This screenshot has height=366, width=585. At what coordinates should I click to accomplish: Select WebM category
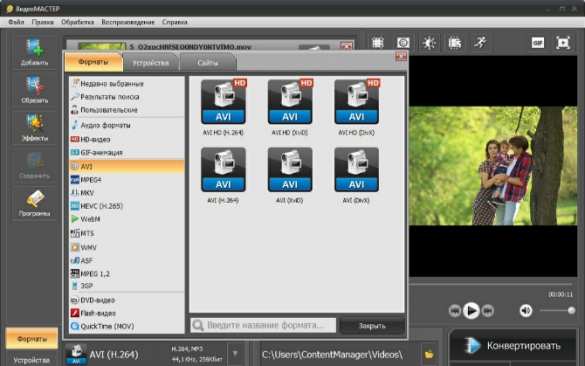click(127, 219)
